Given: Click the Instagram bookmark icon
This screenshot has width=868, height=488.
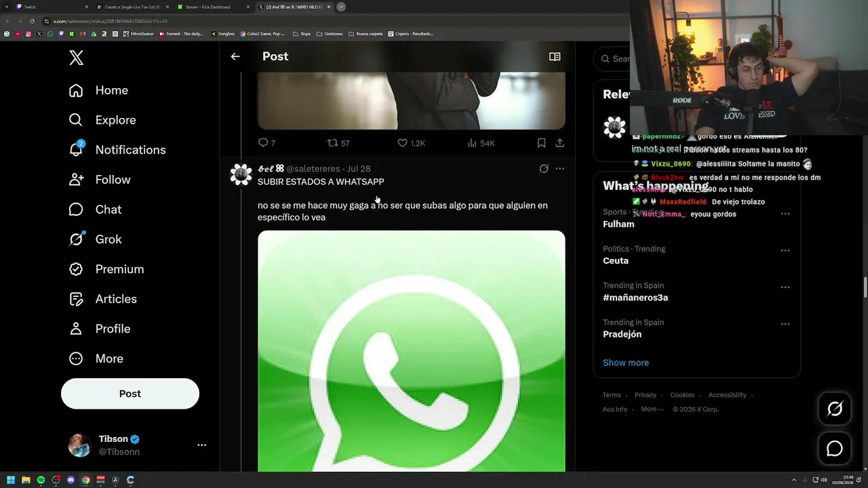Looking at the screenshot, I should click(28, 34).
